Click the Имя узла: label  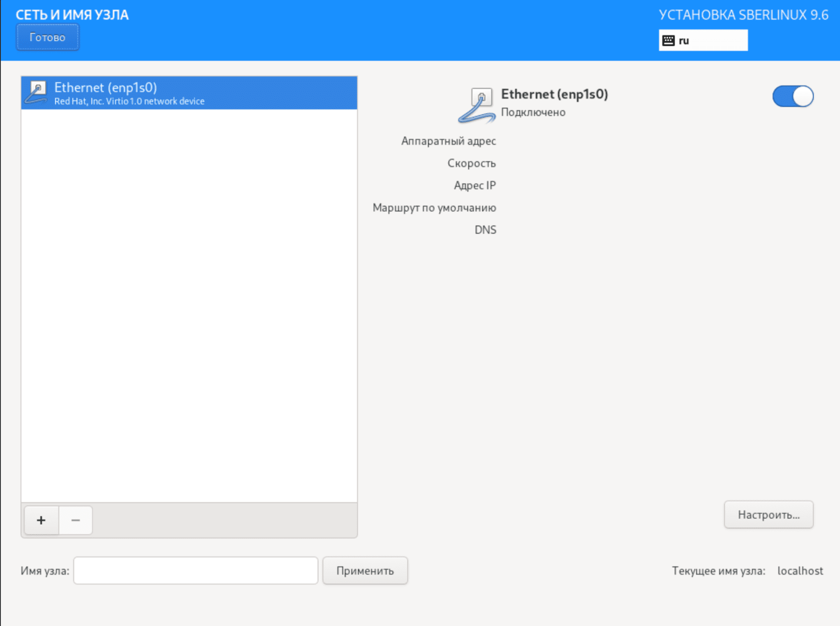click(45, 571)
